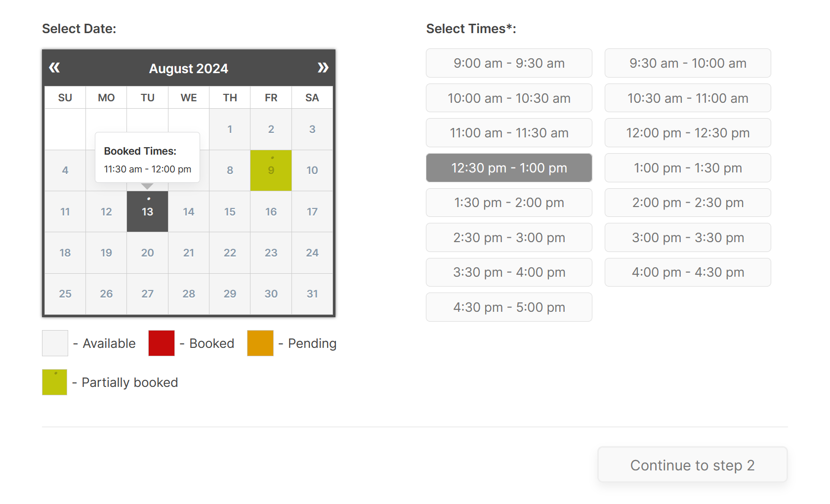Click Continue to step 2 button
Viewport: 830px width, 504px height.
click(692, 465)
